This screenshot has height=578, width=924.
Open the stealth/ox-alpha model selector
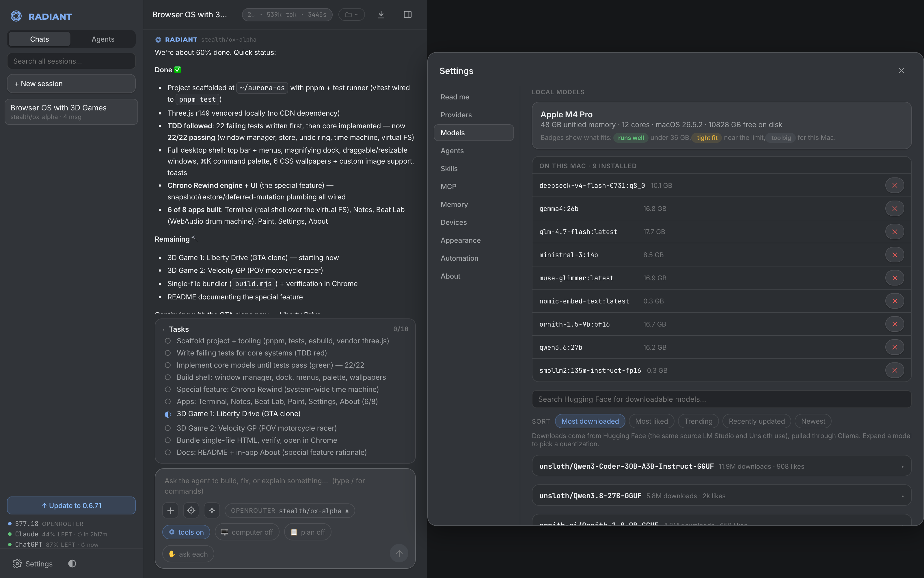tap(290, 511)
